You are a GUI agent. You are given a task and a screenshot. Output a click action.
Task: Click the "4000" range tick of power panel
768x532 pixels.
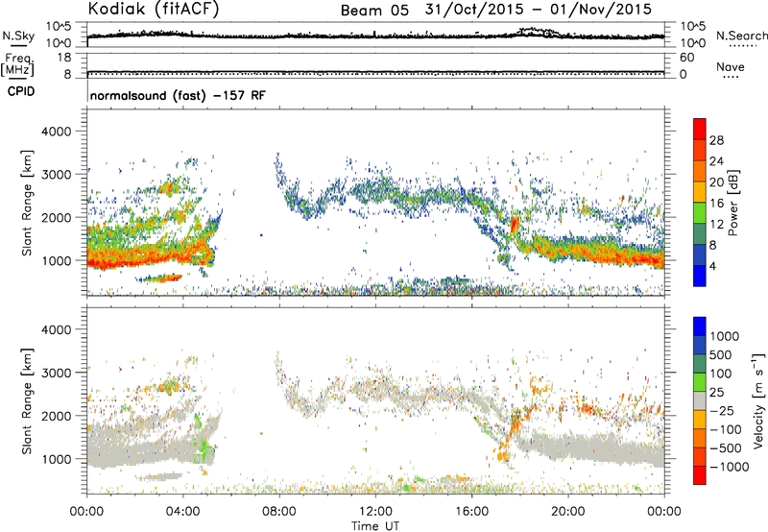(x=57, y=132)
